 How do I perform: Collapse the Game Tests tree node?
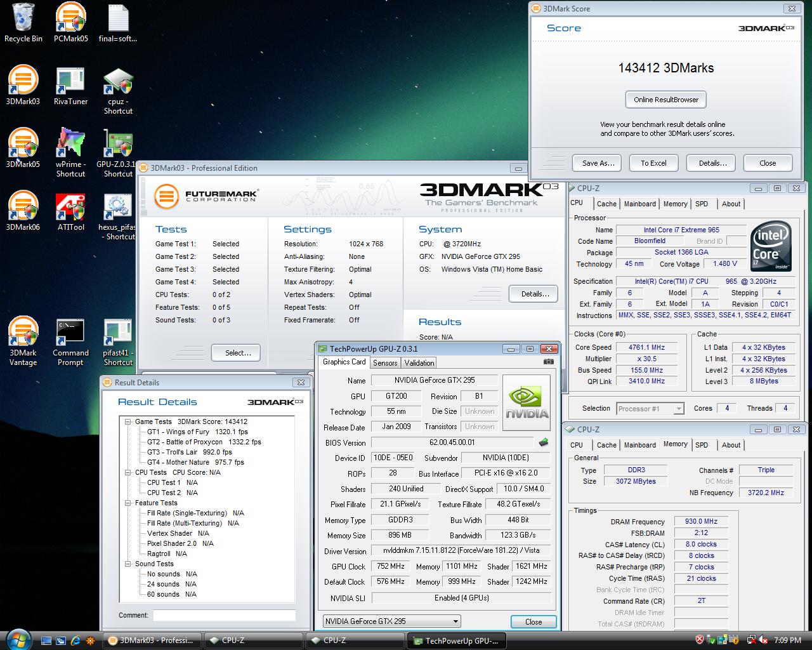128,421
